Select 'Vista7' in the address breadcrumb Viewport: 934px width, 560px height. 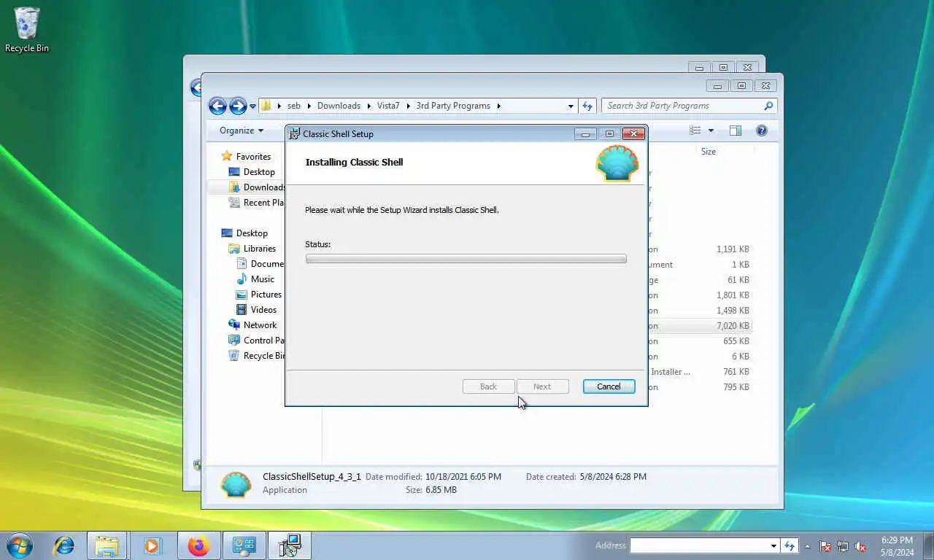(x=388, y=106)
